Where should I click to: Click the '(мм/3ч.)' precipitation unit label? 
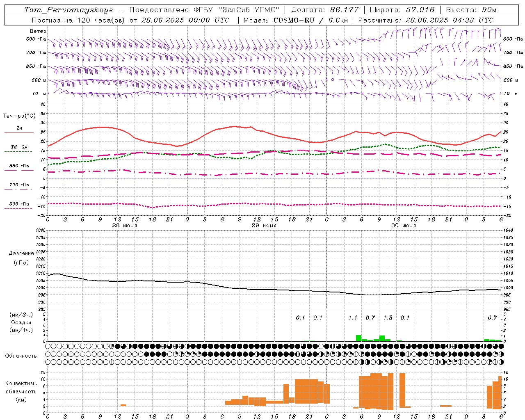(x=21, y=315)
